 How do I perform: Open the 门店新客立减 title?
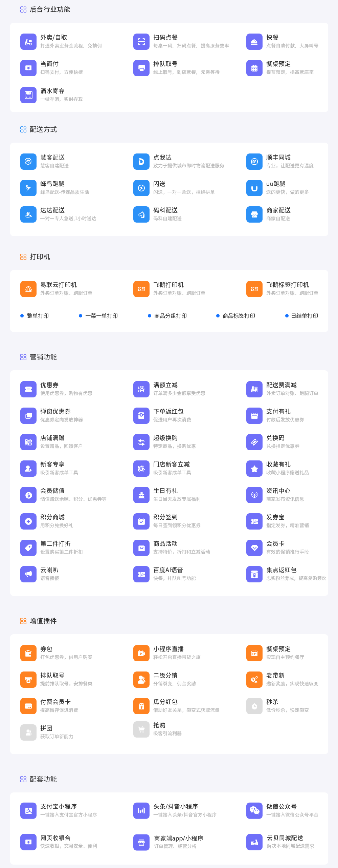172,464
